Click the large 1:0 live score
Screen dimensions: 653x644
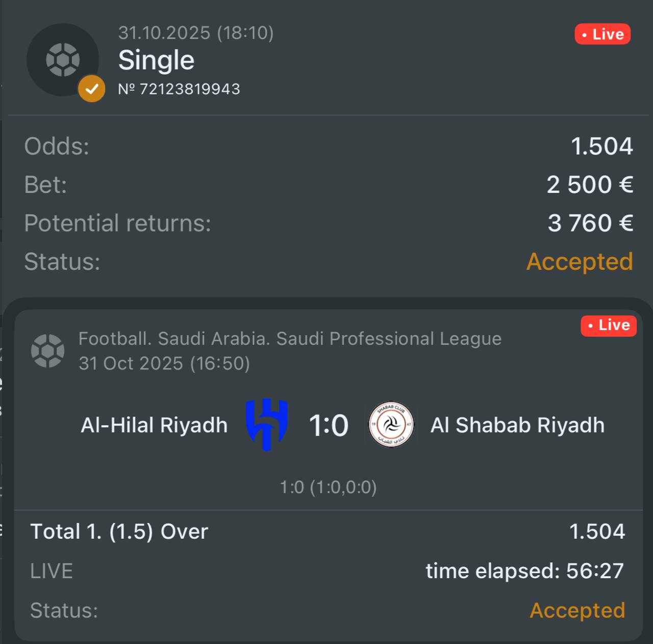tap(329, 425)
